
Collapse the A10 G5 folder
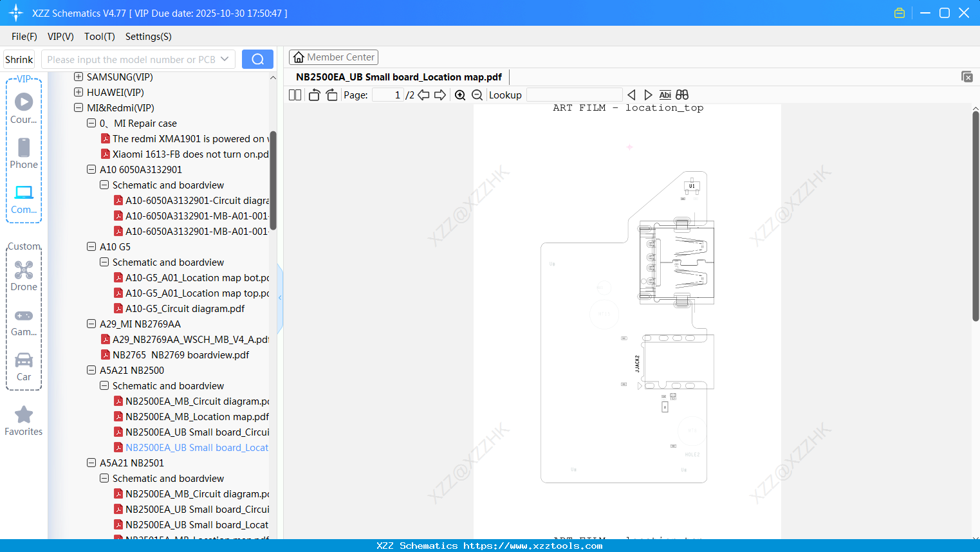coord(91,247)
